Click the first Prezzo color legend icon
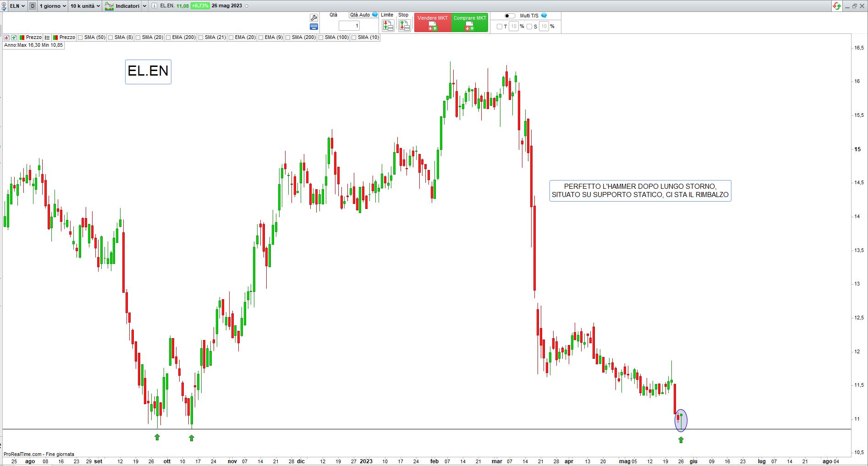The height and width of the screenshot is (466, 868). 22,38
